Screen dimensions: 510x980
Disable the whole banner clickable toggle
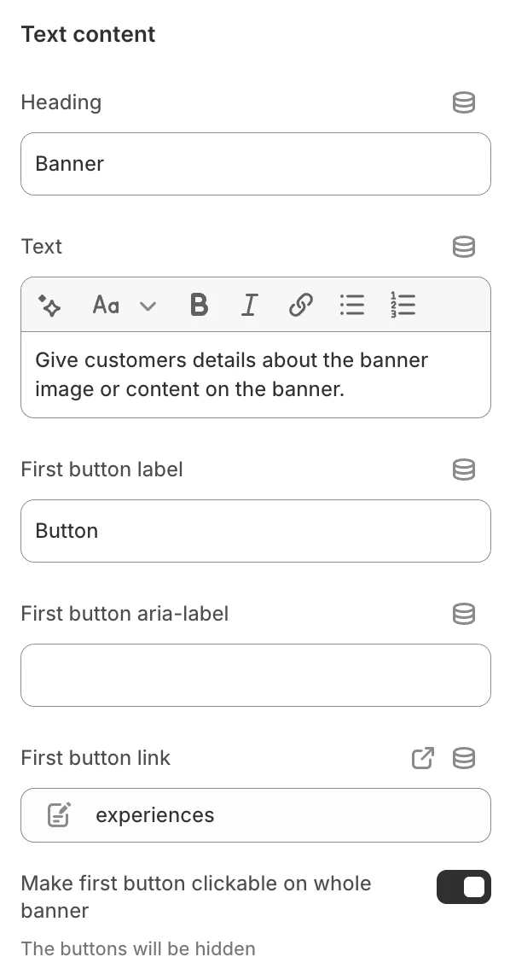click(x=464, y=887)
